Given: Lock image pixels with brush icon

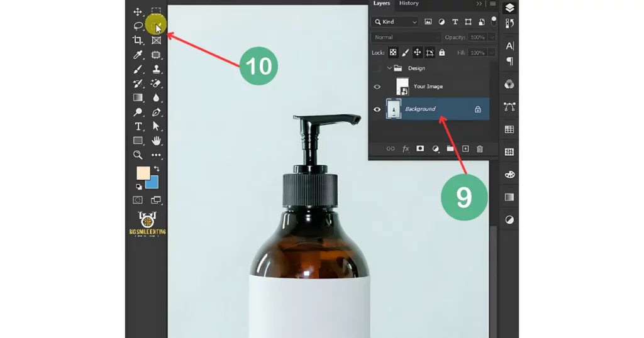Looking at the screenshot, I should pos(406,53).
